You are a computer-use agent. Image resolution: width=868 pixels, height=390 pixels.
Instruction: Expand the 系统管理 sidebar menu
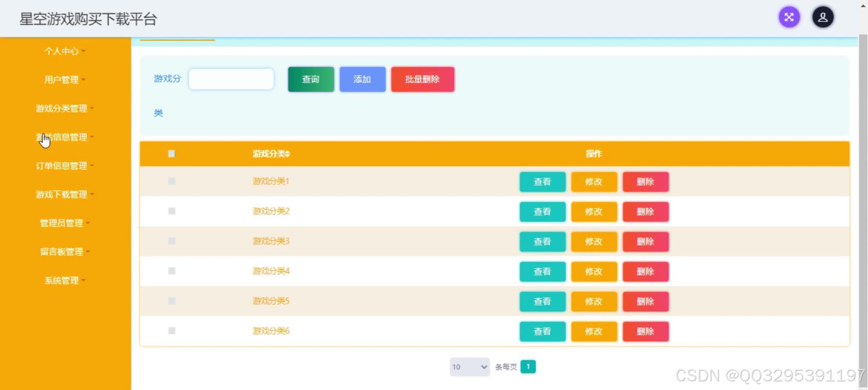coord(65,281)
